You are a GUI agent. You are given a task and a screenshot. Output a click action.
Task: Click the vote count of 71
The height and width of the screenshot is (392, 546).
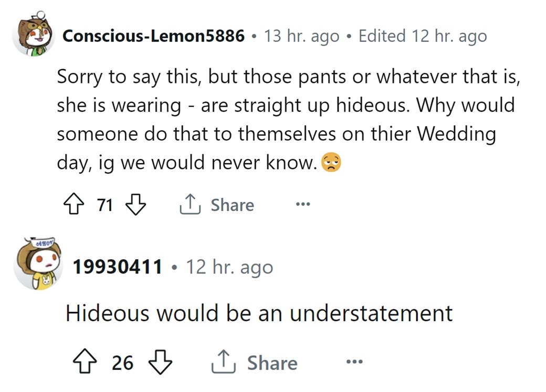105,205
